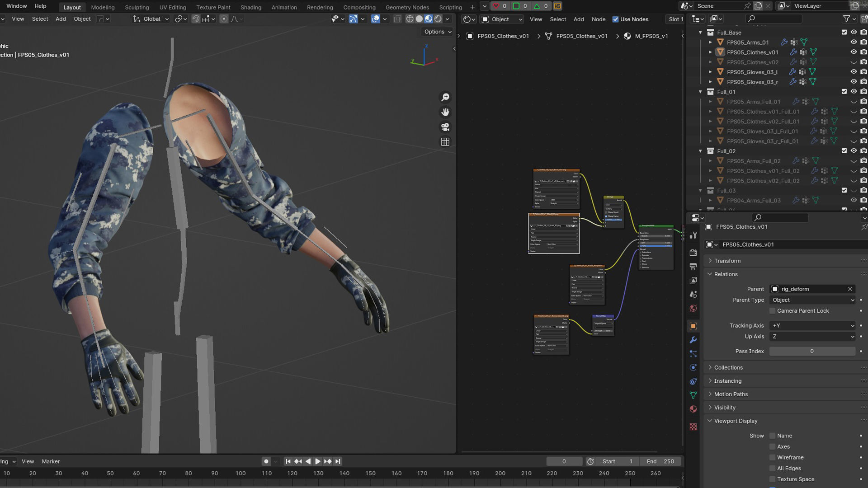Collapse the Full_01 collection in outliner

click(700, 92)
